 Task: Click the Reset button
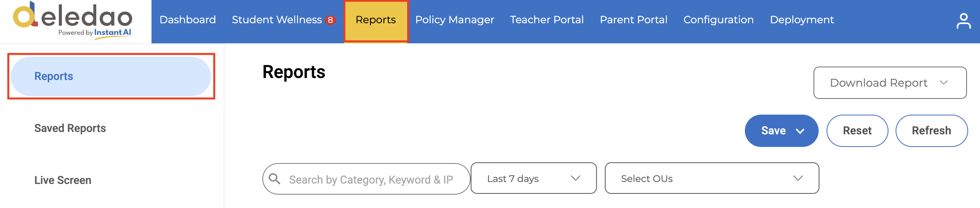click(x=857, y=131)
